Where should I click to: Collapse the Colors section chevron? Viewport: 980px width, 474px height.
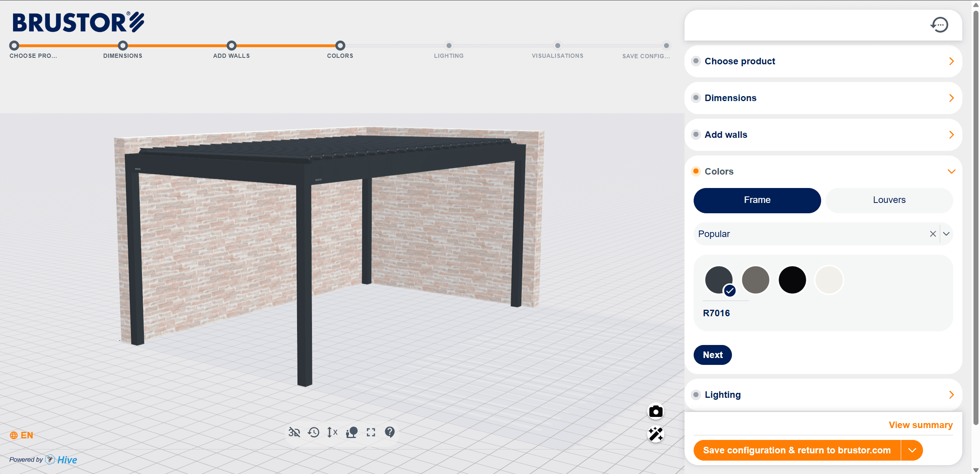click(x=951, y=172)
